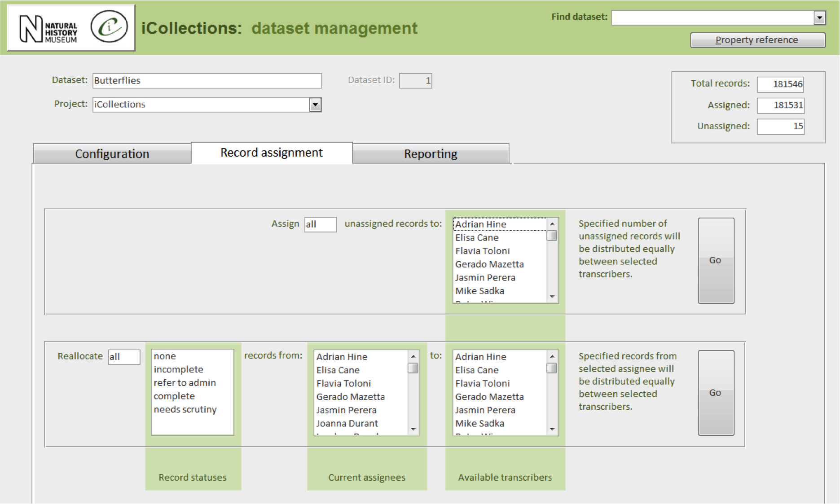Viewport: 840px width, 504px height.
Task: Click down arrow of Current assignees scrollbar
Action: click(x=413, y=429)
